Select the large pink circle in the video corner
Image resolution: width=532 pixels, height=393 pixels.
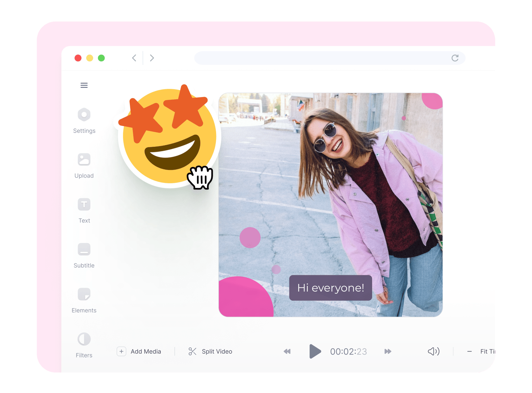tap(245, 297)
